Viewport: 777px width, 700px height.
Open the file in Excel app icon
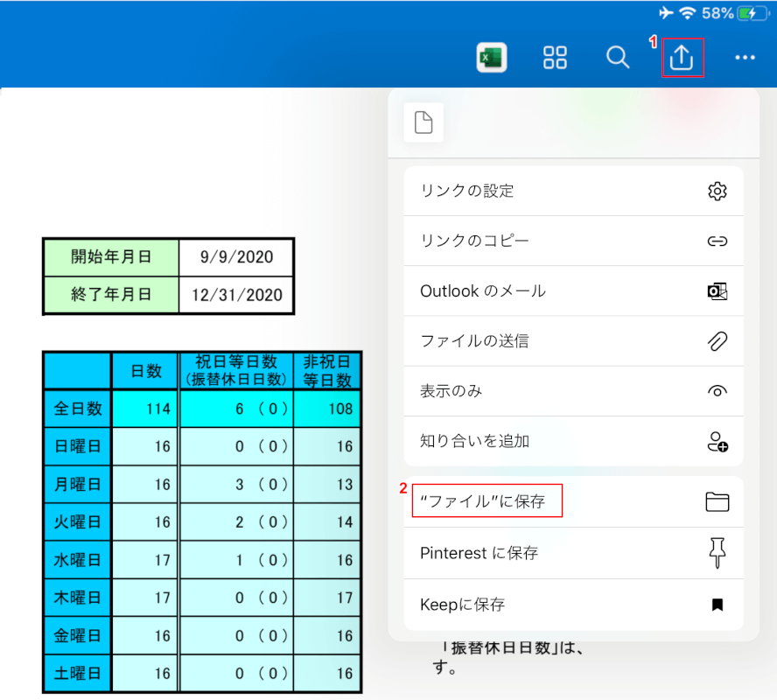(491, 58)
